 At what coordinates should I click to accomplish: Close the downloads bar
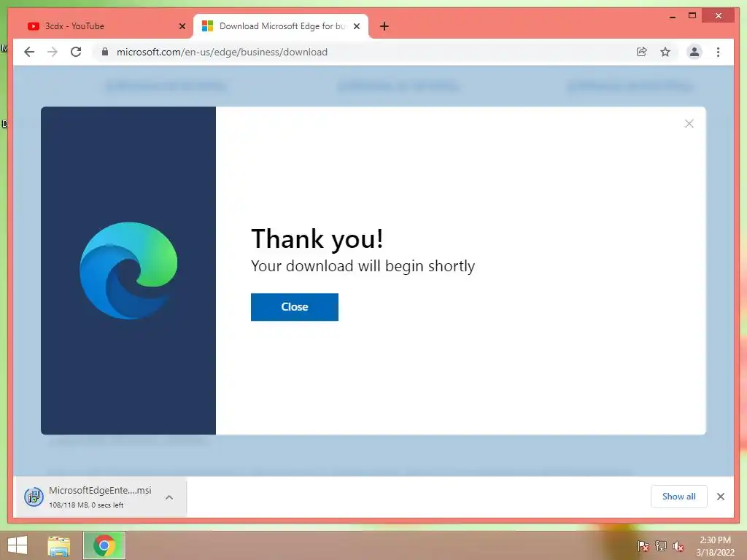(x=720, y=497)
